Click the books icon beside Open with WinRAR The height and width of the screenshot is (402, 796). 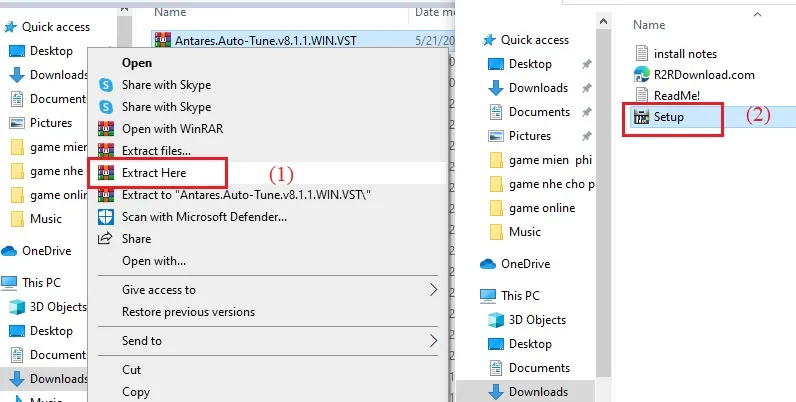106,129
